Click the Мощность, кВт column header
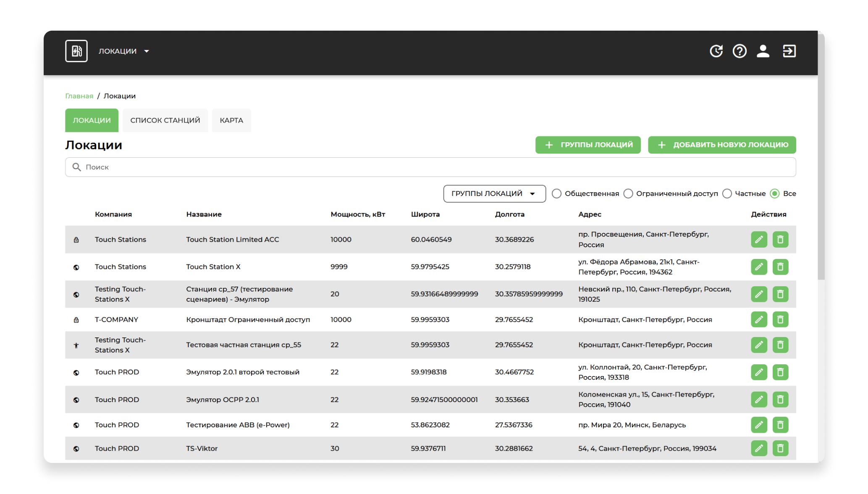 (358, 214)
